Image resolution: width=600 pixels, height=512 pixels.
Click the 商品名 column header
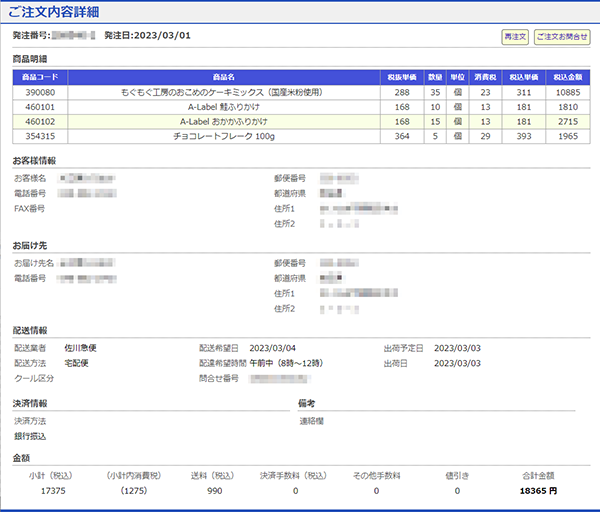pyautogui.click(x=224, y=76)
